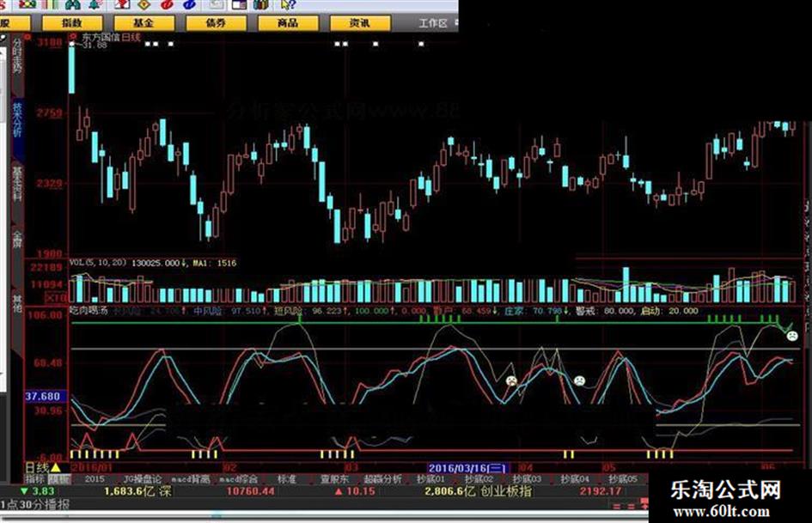This screenshot has width=812, height=523.
Task: Select the 抄底02 indicator tab
Action: pos(479,479)
